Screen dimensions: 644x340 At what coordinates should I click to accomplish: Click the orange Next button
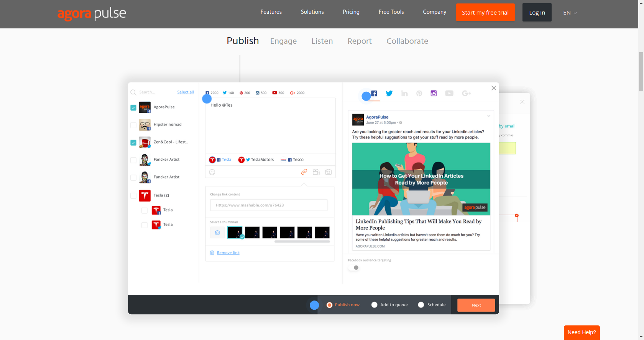(x=476, y=305)
